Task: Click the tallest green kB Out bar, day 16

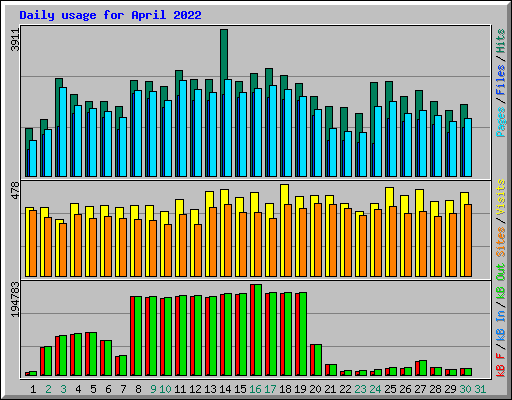Action: point(258,330)
